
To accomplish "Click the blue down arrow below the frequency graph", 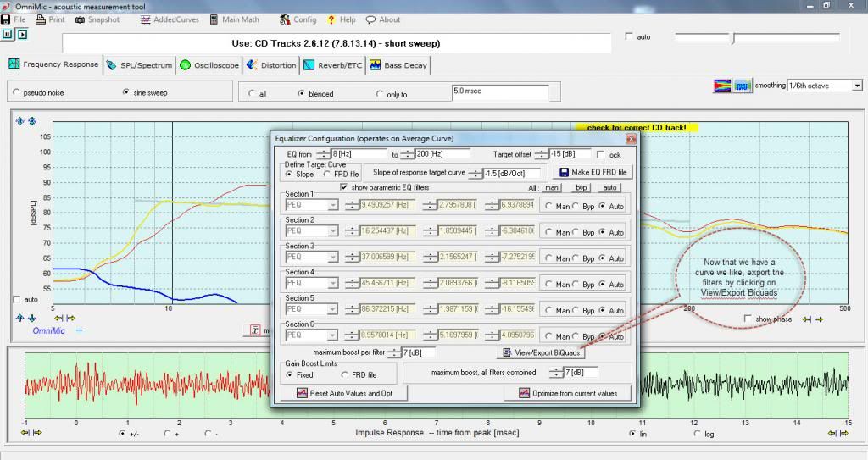I will 31,319.
